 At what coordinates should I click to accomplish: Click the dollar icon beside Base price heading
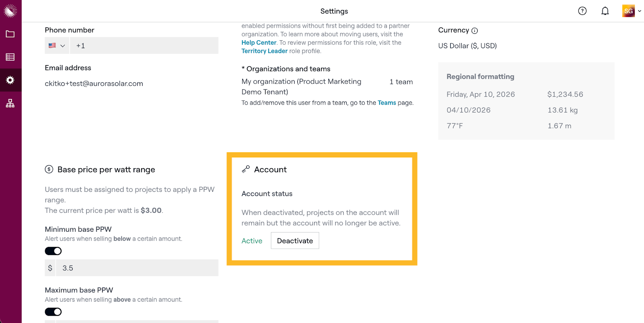(49, 169)
